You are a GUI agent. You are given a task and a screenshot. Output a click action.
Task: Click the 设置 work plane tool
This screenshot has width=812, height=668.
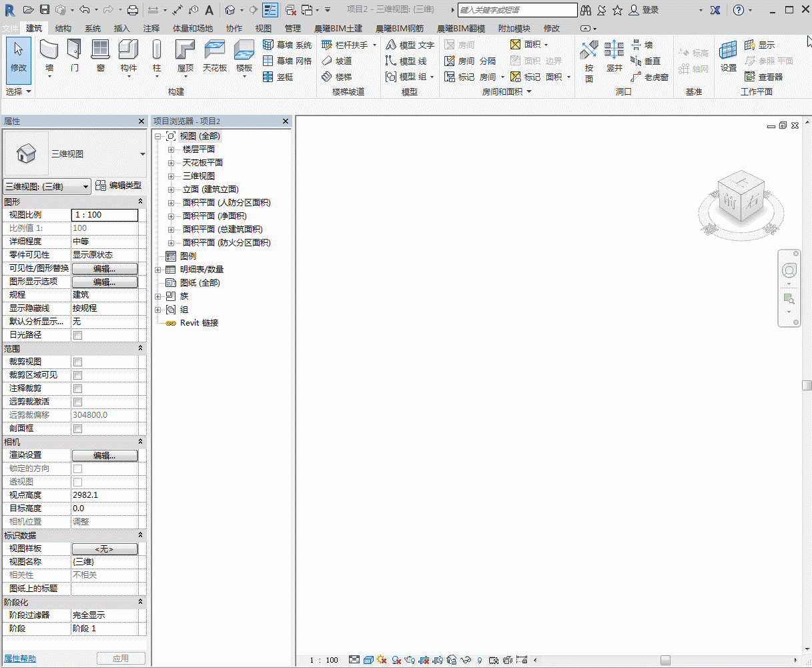728,55
